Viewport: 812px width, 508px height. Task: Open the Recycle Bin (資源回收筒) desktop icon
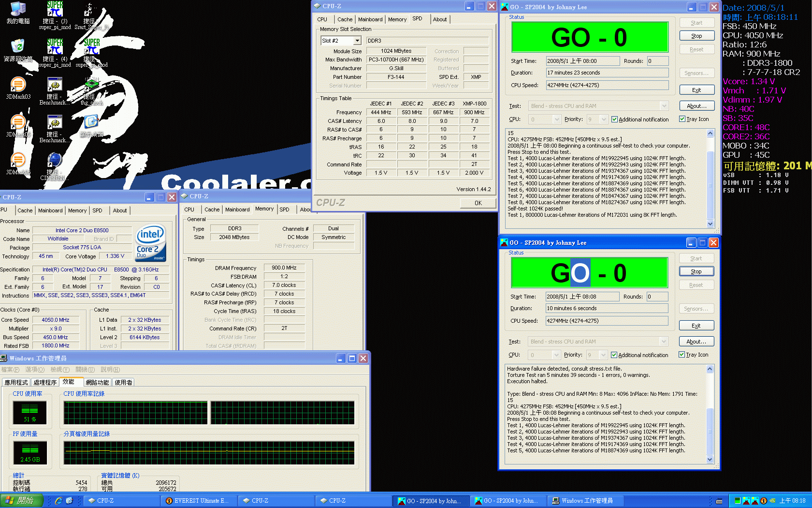[18, 46]
